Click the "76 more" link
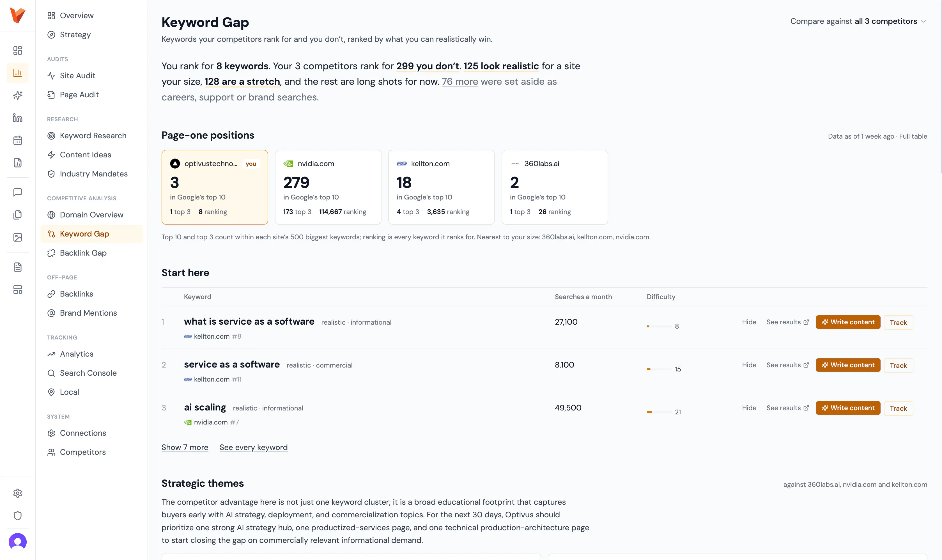This screenshot has height=560, width=942. tap(460, 82)
